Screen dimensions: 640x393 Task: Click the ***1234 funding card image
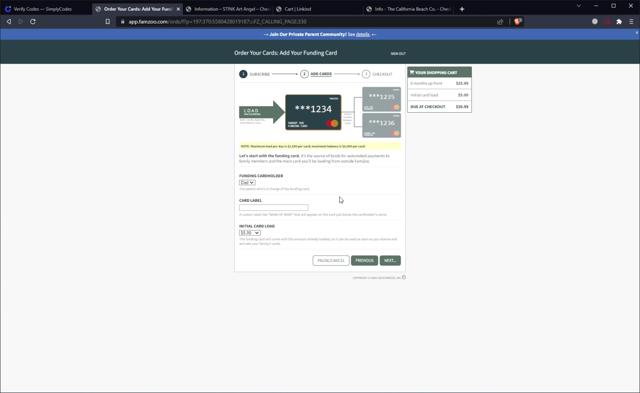coord(313,112)
